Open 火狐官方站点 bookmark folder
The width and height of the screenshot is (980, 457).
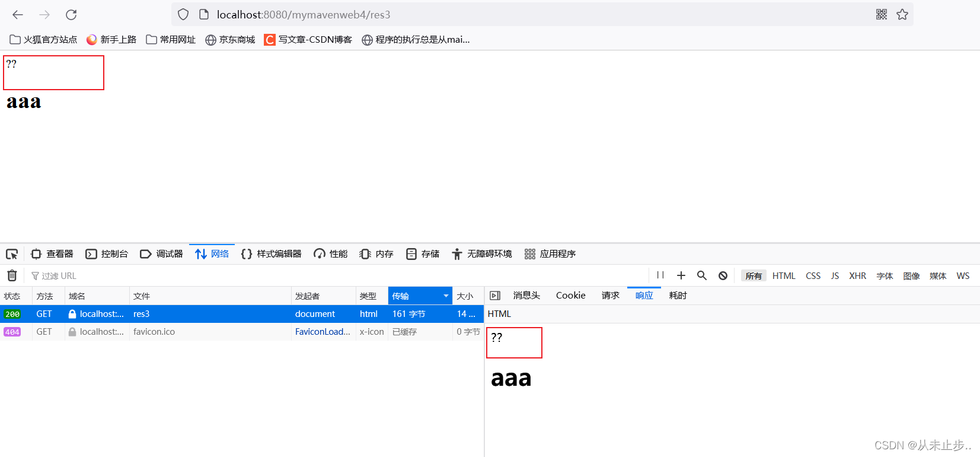click(x=43, y=40)
